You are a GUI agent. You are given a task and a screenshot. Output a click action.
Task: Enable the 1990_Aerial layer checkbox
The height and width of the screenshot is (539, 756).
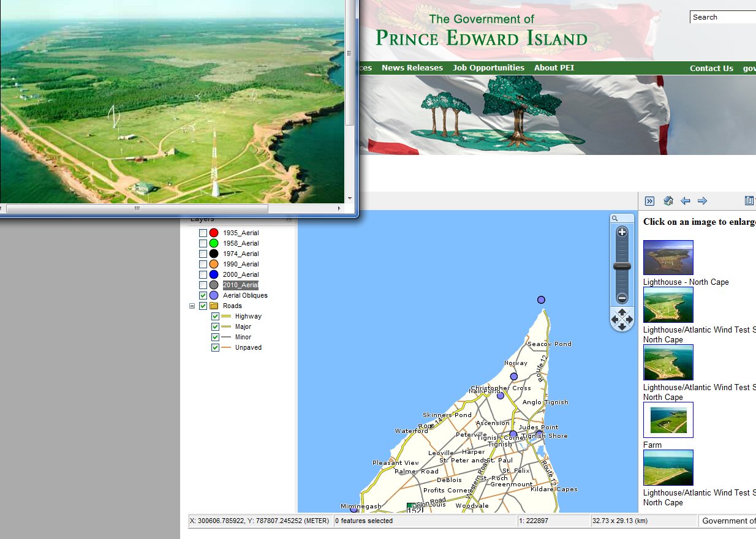203,264
